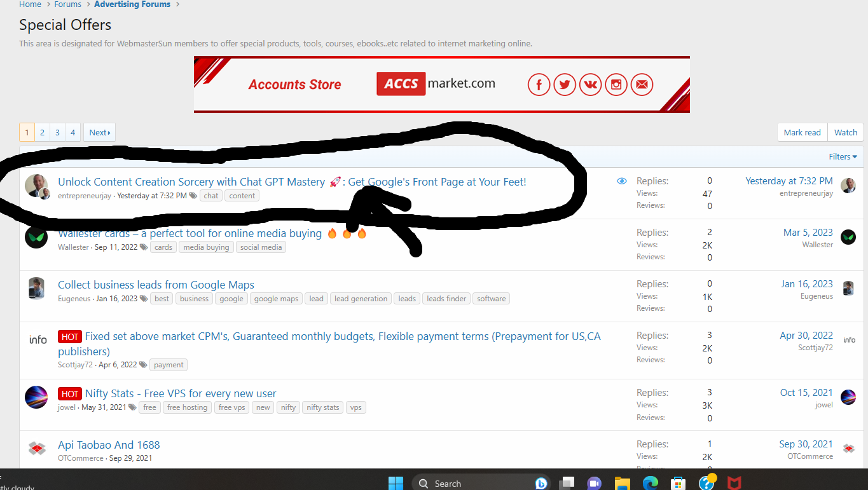Open Advertising Forums breadcrumb link
Screen dimensions: 868x490
[132, 4]
